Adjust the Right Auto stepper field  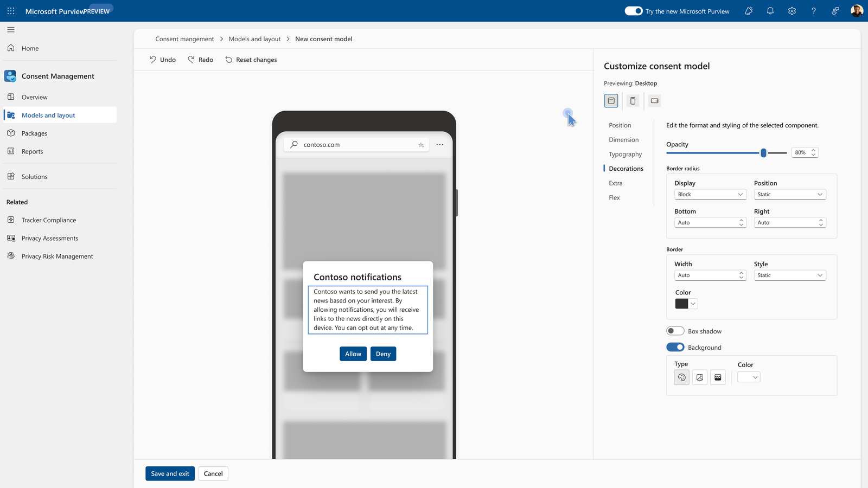[x=790, y=222]
